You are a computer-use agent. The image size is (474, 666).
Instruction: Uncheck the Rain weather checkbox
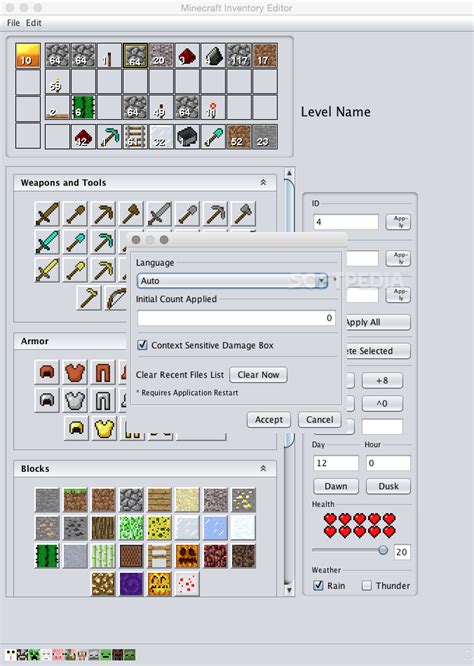point(318,585)
